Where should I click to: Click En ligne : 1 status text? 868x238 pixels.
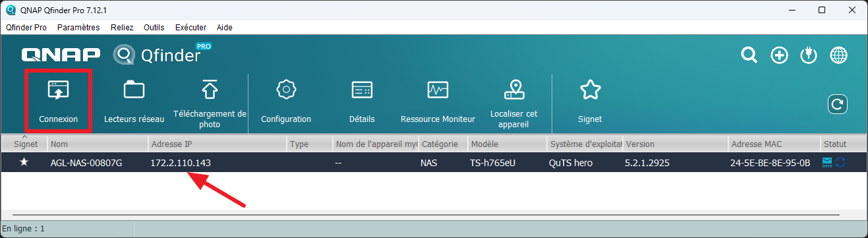pyautogui.click(x=23, y=229)
